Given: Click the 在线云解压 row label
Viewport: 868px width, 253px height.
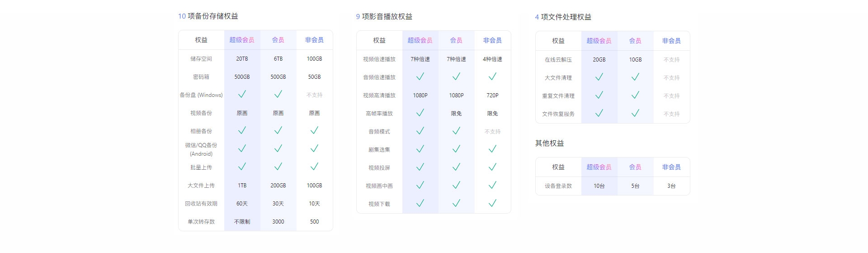Looking at the screenshot, I should tap(558, 60).
